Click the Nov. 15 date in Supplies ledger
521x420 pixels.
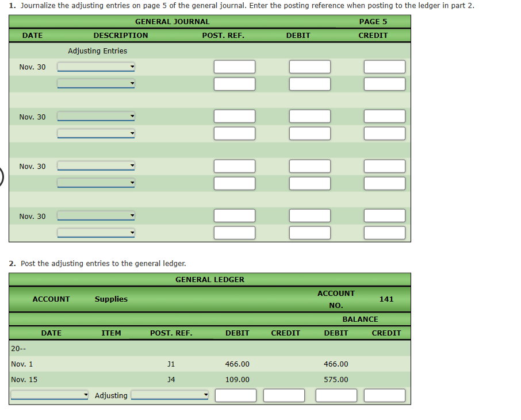click(24, 380)
